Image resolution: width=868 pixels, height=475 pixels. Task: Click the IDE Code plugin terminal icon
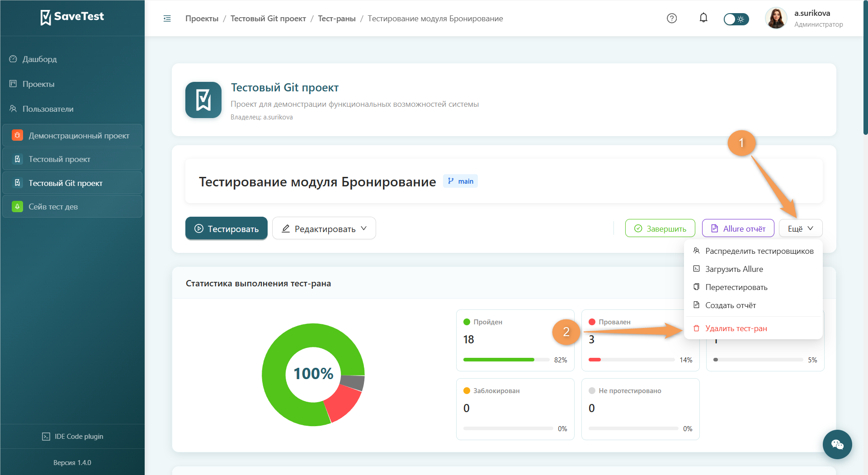(x=46, y=437)
